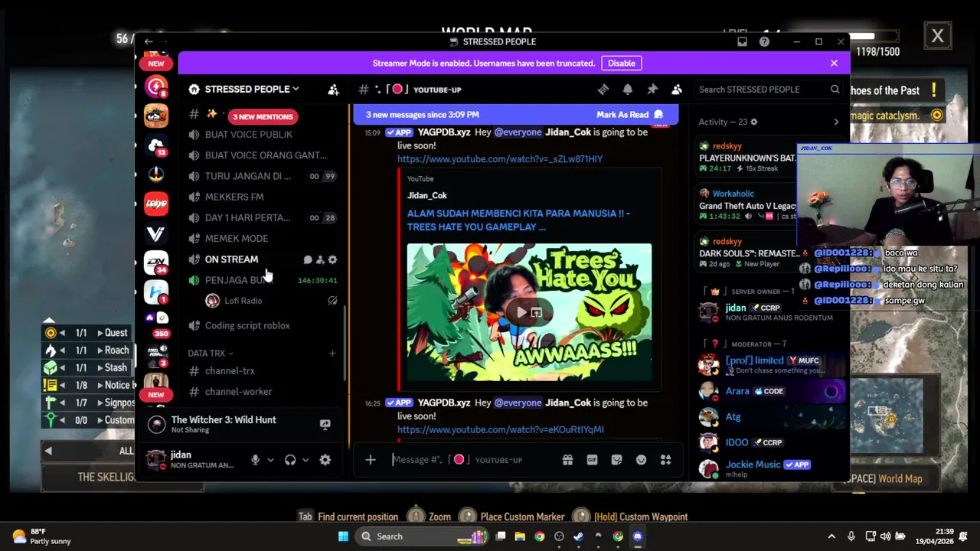Click the Witcher 3 screen share icon
Image resolution: width=980 pixels, height=551 pixels.
325,424
